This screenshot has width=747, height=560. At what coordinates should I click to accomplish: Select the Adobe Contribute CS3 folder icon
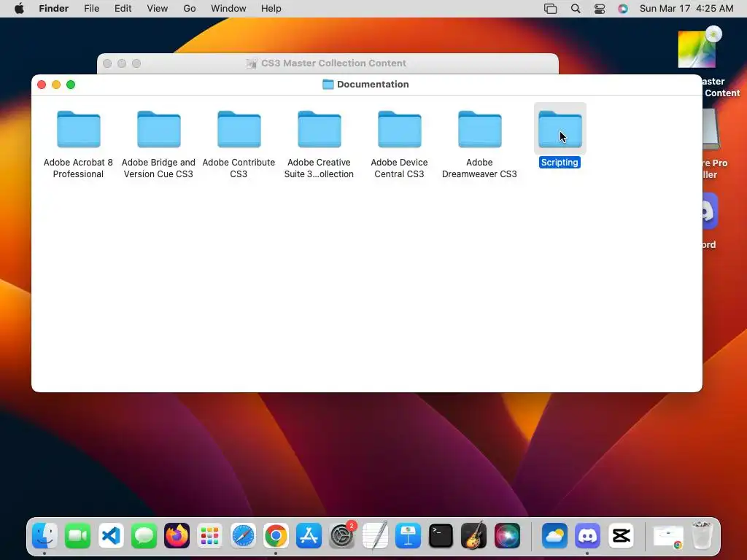tap(239, 129)
